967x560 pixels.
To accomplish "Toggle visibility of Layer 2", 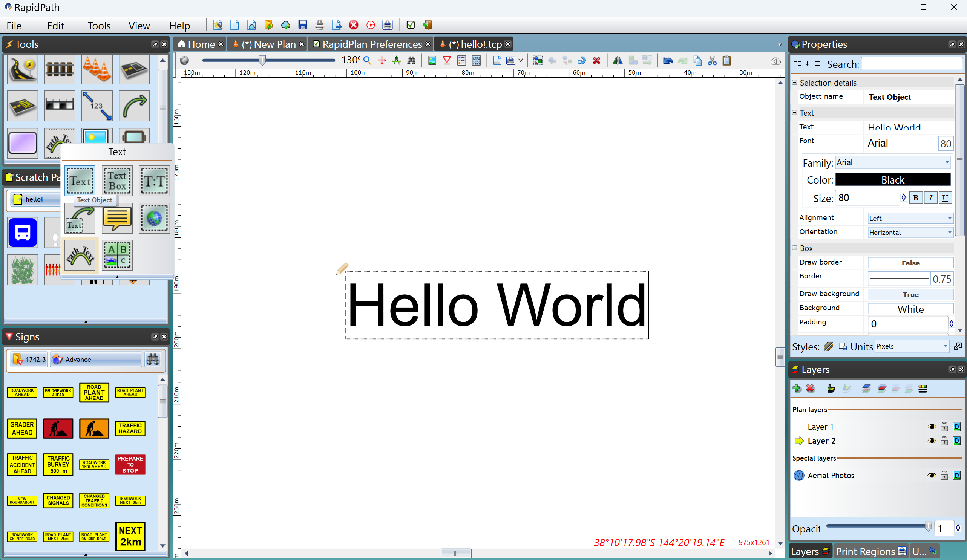I will (x=932, y=441).
